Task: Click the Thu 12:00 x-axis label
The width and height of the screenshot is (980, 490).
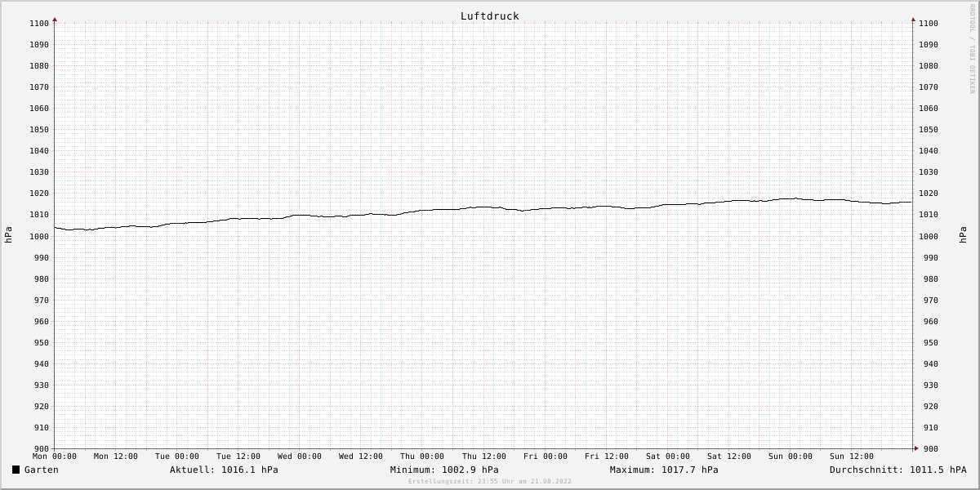Action: [484, 457]
